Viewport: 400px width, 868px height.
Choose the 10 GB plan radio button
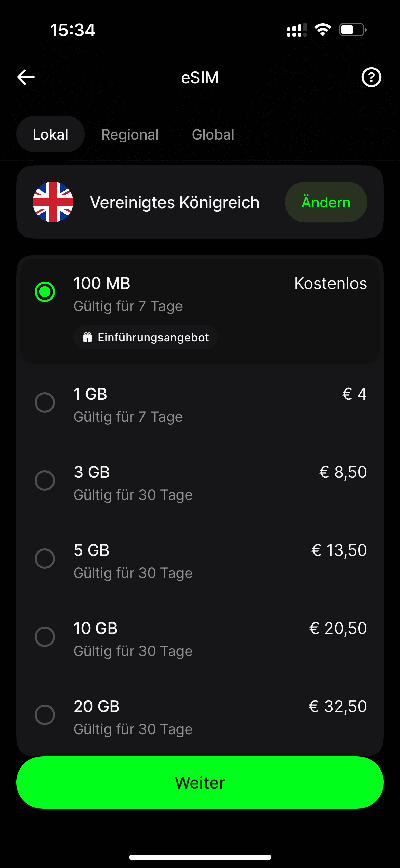point(45,637)
